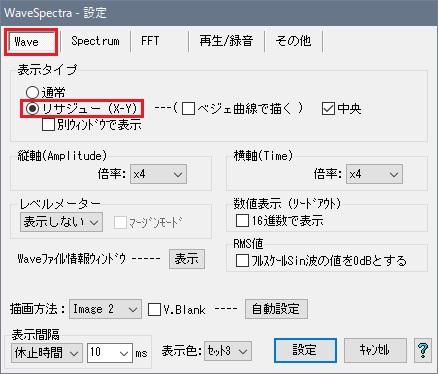This screenshot has height=374, width=438.
Task: Open the 再生/録音 tab
Action: [x=226, y=41]
